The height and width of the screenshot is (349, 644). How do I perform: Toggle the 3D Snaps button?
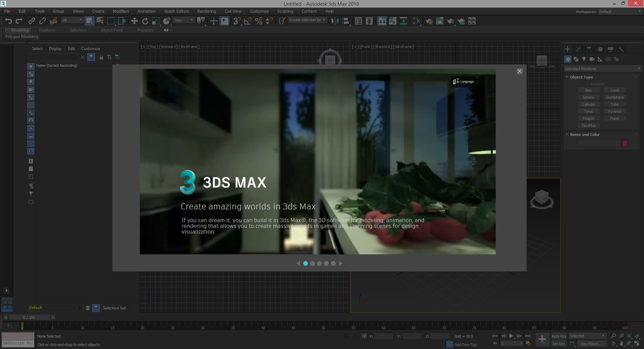(x=237, y=21)
